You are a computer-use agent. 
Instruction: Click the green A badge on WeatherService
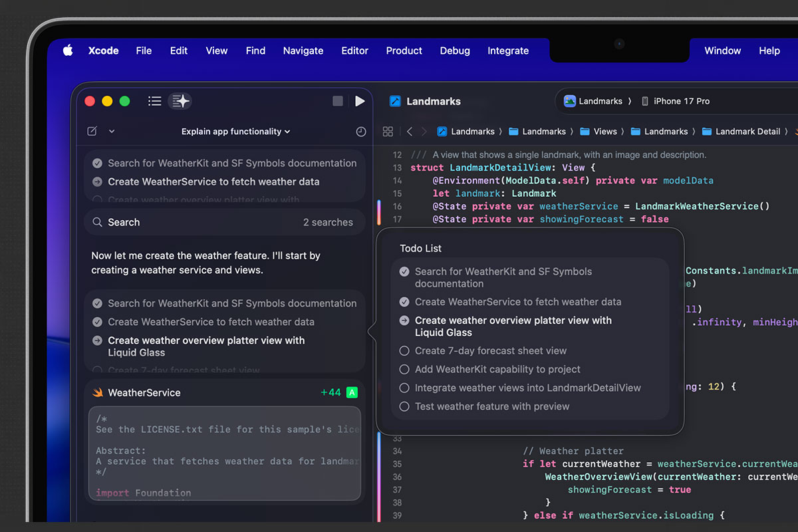352,392
